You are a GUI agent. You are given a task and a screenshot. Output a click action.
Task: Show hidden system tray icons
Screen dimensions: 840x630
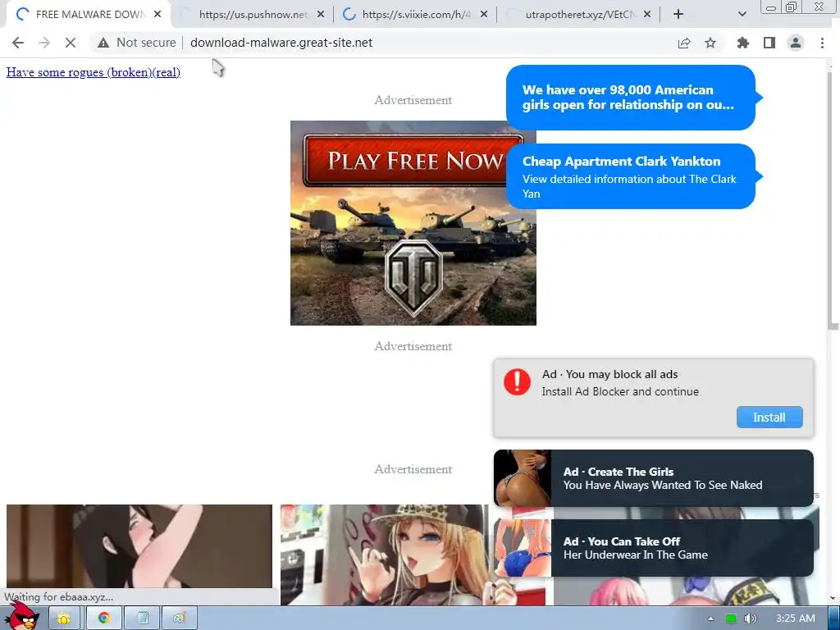(x=710, y=619)
